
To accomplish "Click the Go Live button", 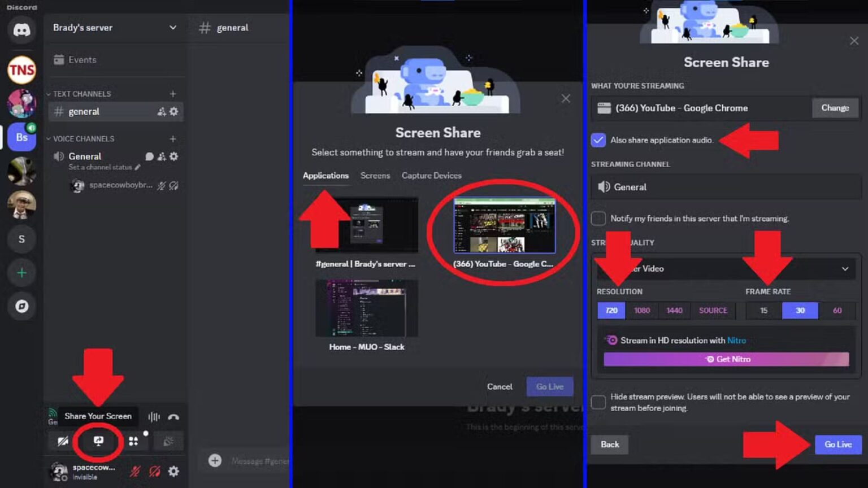I will 837,445.
